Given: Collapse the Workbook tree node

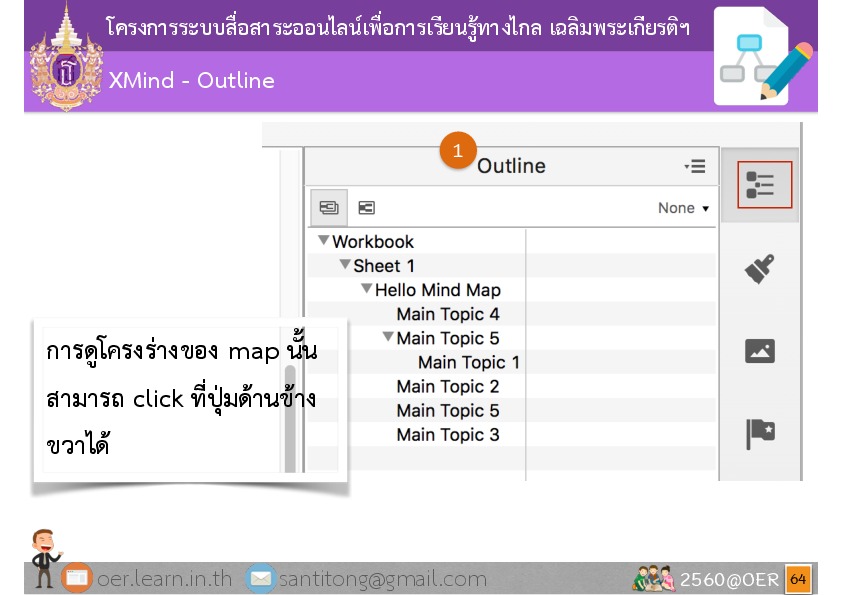Looking at the screenshot, I should pos(323,241).
